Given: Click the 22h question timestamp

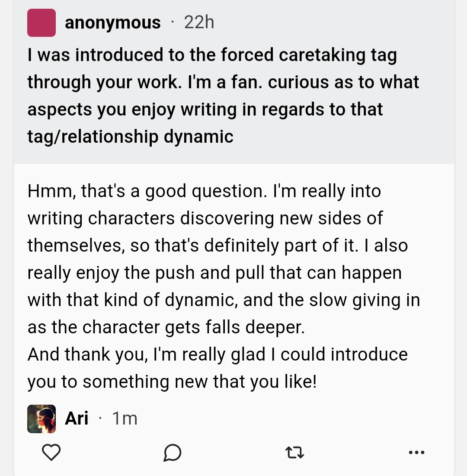Looking at the screenshot, I should click(x=199, y=22).
